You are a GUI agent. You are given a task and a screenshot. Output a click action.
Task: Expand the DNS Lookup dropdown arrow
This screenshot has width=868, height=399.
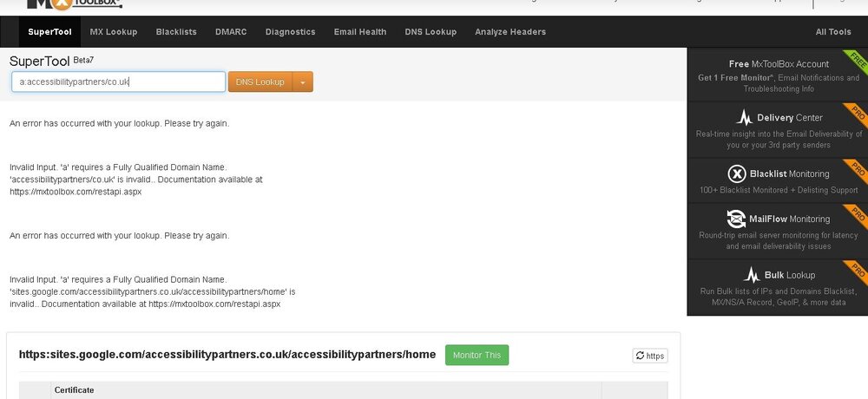tap(303, 82)
